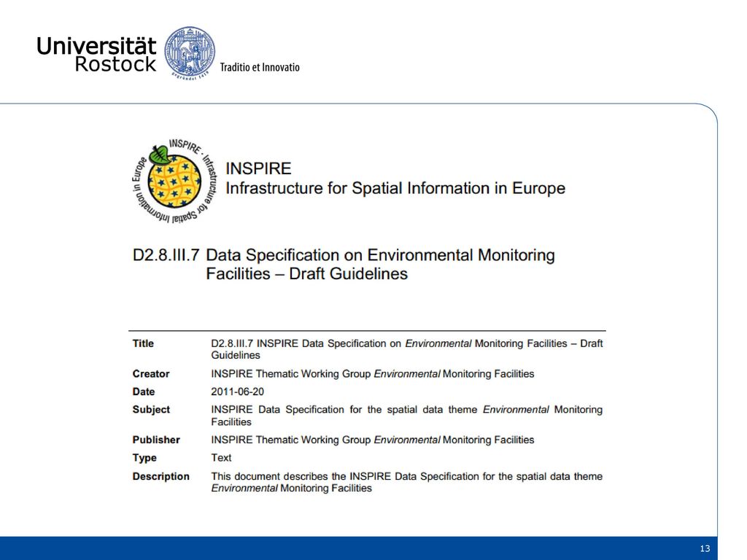Click the INSPIRE globe logo

[174, 181]
